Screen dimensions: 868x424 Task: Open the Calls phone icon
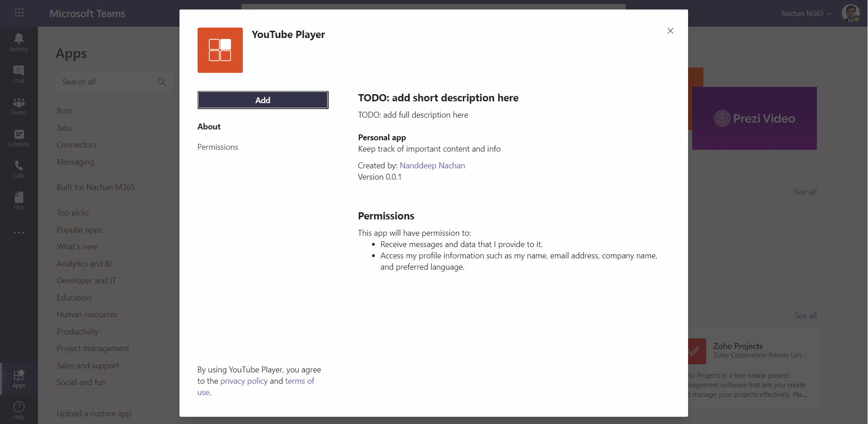pyautogui.click(x=19, y=169)
